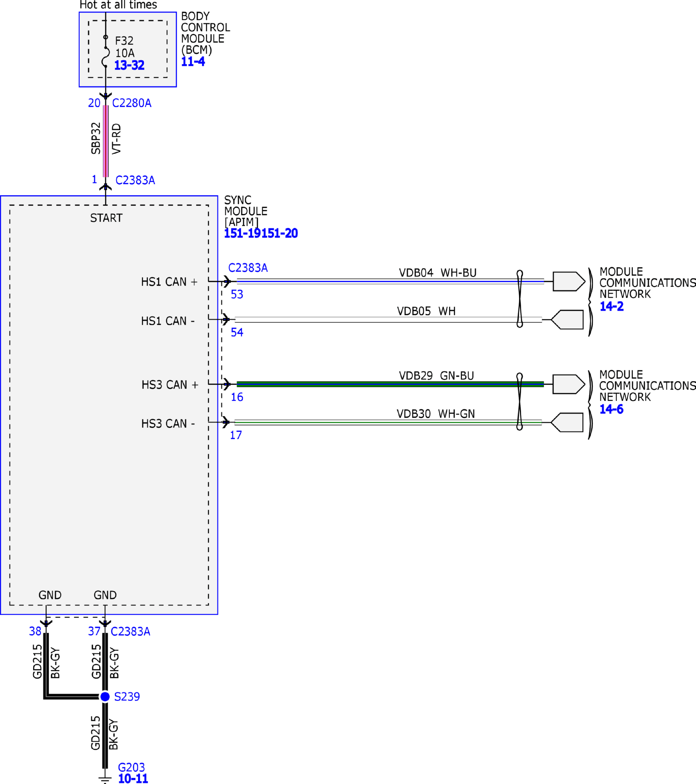Click the VDB04 WH-BU off-page arrow

pos(568,281)
